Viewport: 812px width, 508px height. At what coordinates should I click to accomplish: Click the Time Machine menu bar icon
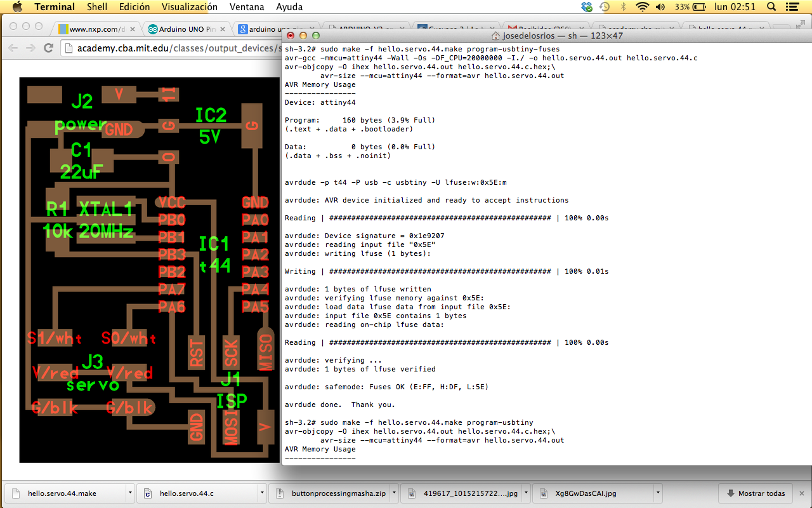point(605,7)
